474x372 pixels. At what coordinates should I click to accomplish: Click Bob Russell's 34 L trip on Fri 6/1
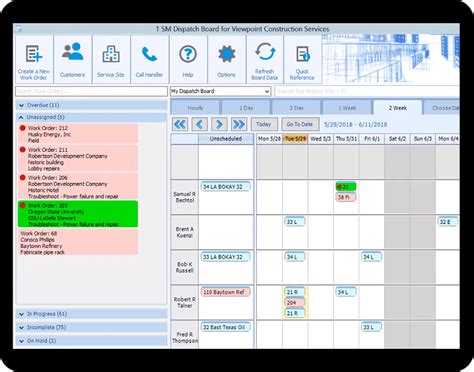(371, 257)
